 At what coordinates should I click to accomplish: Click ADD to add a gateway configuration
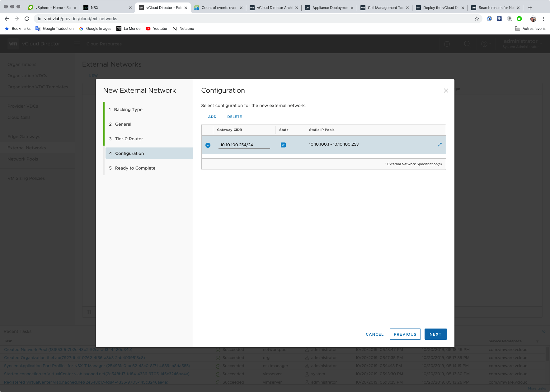(212, 117)
